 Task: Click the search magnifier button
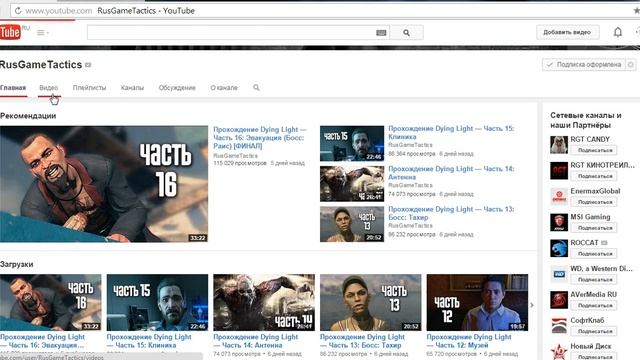(406, 33)
